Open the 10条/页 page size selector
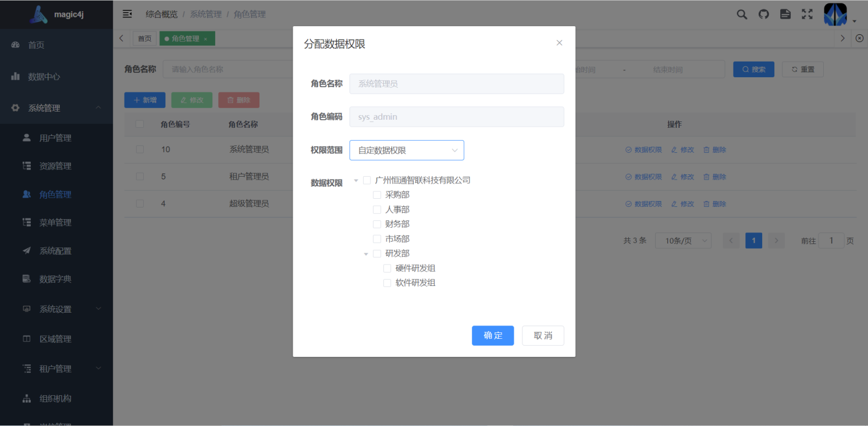This screenshot has height=426, width=868. pyautogui.click(x=683, y=240)
